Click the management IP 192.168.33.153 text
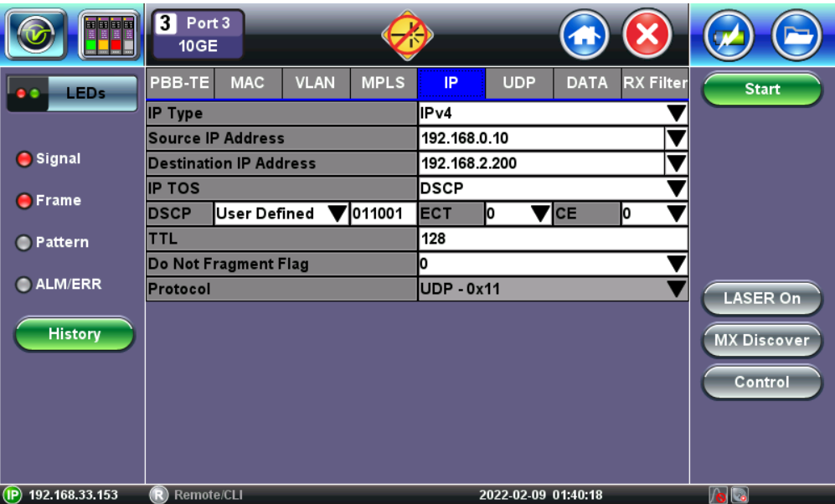Viewport: 835px width, 504px height. pos(73,495)
